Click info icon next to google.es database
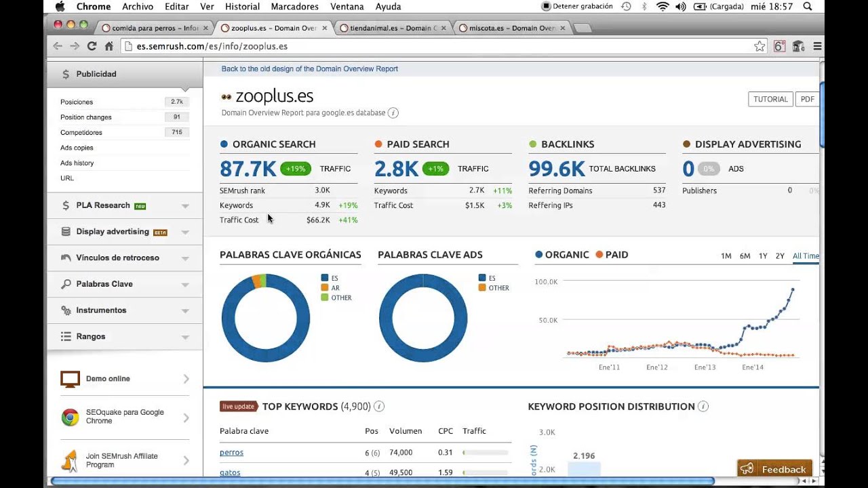The width and height of the screenshot is (868, 488). point(393,113)
